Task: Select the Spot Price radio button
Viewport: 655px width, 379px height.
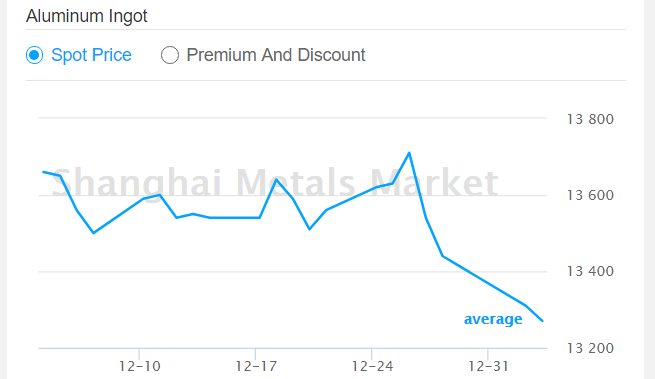Action: (x=34, y=55)
